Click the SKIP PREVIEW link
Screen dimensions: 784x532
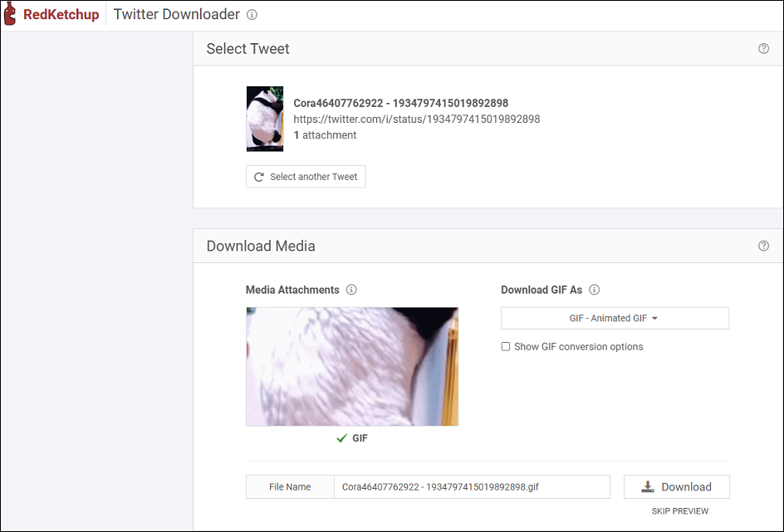pyautogui.click(x=679, y=511)
